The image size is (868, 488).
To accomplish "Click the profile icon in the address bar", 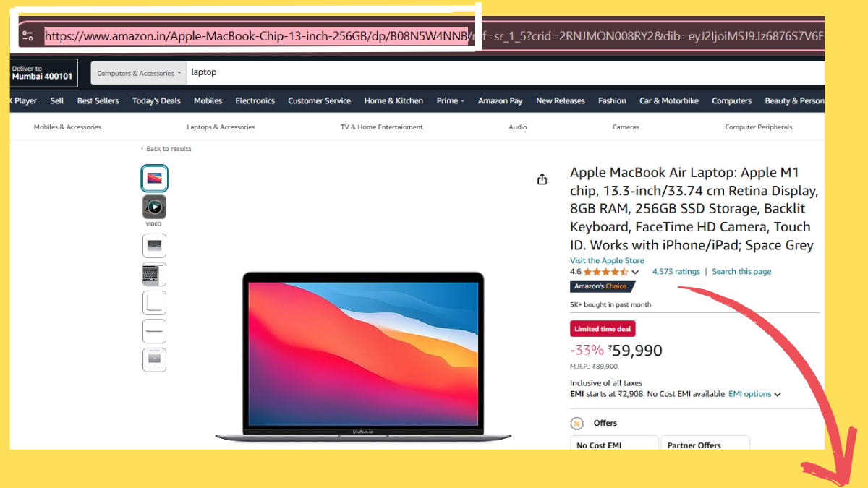I will coord(27,35).
